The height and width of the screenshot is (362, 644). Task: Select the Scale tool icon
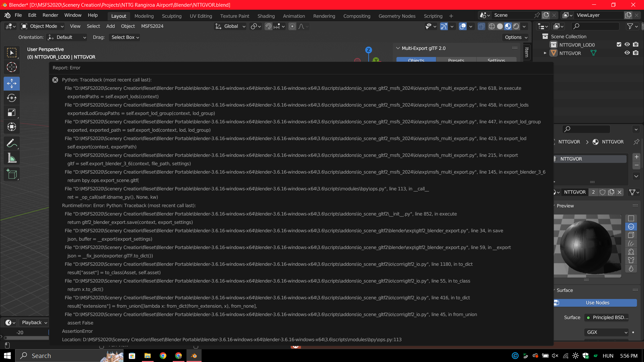12,112
